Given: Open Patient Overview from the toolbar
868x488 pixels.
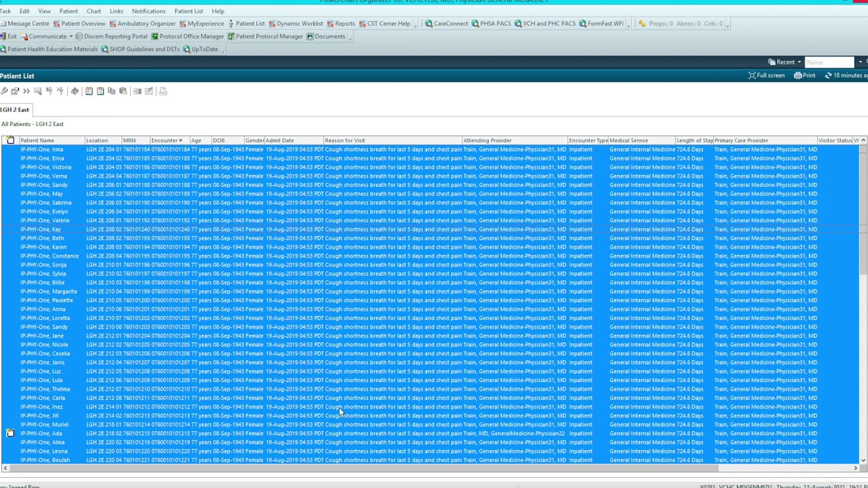Looking at the screenshot, I should tap(79, 24).
